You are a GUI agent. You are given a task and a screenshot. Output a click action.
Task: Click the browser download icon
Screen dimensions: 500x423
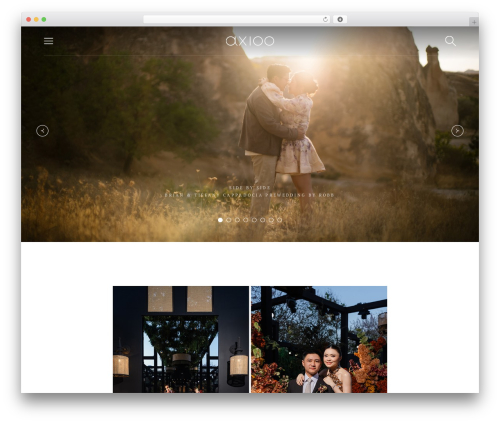340,19
